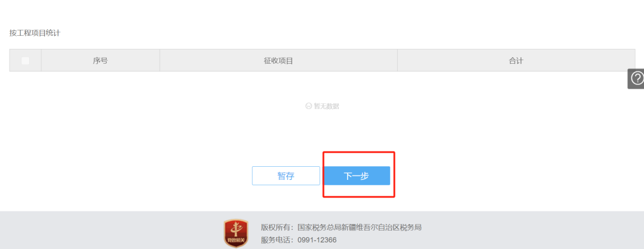644x249 pixels.
Task: Tick the select-all checkbox in table header
Action: coord(26,61)
